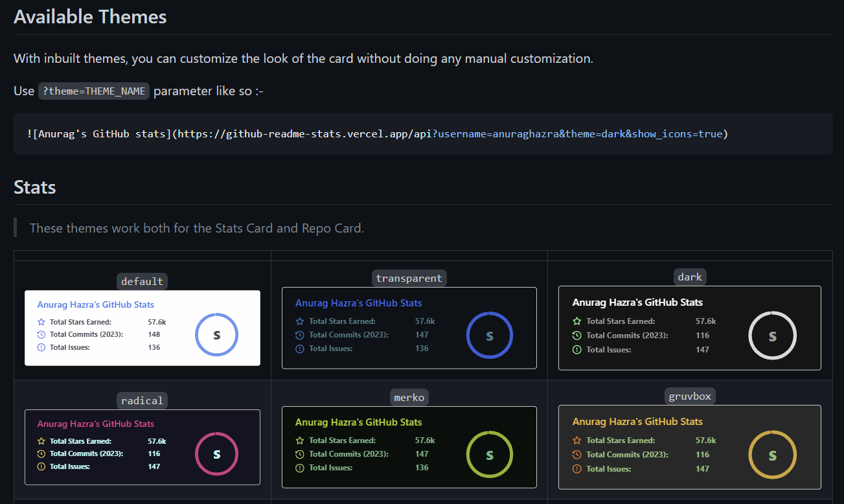Click the 'Stats' section heading
The image size is (844, 504).
point(35,187)
